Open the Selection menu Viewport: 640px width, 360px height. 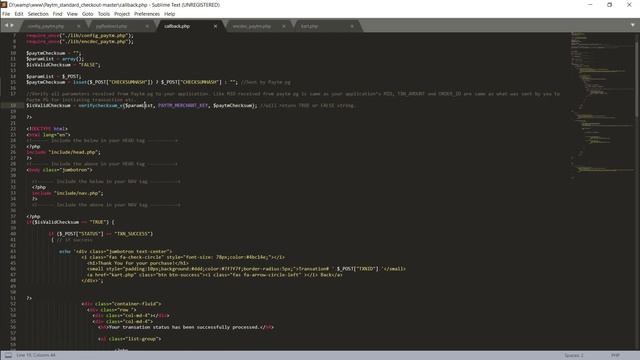click(x=38, y=14)
